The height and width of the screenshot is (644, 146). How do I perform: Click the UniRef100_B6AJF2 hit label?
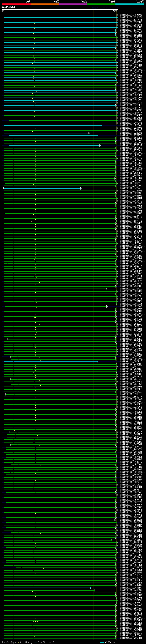(131, 371)
